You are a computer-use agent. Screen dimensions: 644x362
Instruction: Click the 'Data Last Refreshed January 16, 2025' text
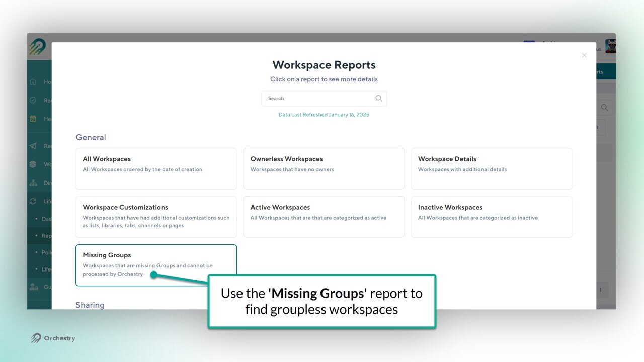click(x=324, y=115)
